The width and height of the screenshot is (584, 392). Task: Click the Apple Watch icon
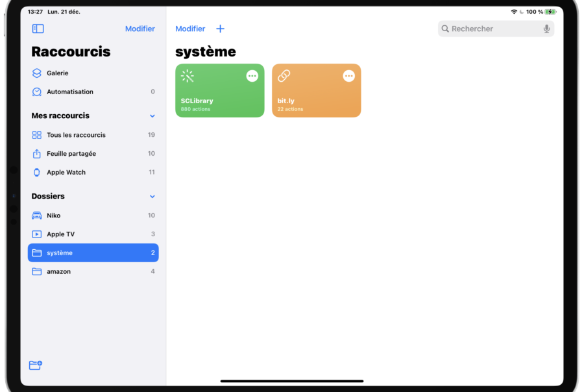[x=37, y=172]
